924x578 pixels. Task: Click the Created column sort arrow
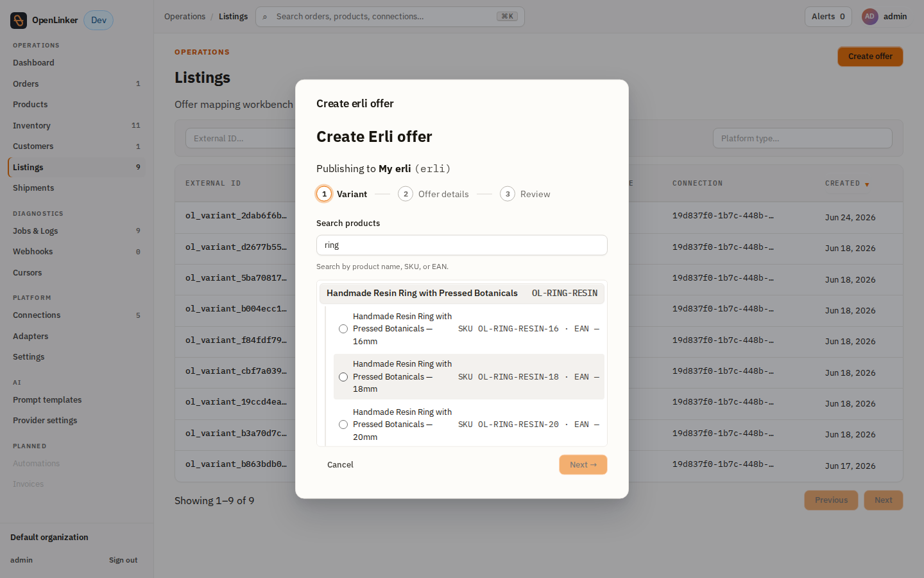coord(867,184)
